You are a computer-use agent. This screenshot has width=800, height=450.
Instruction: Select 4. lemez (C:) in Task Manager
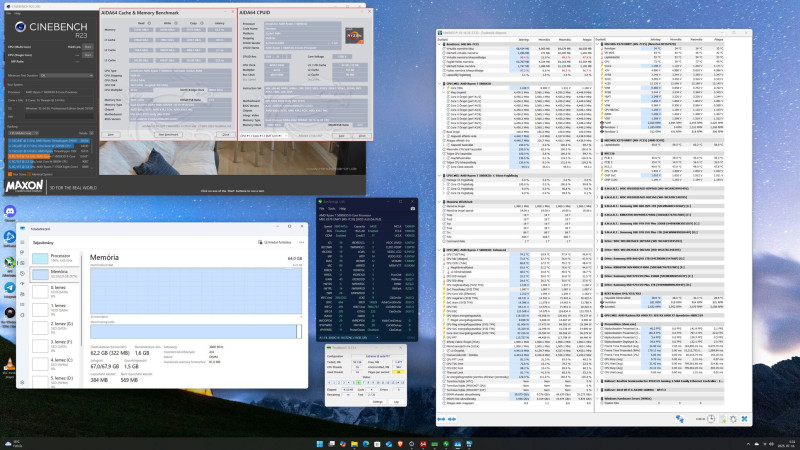coord(55,363)
